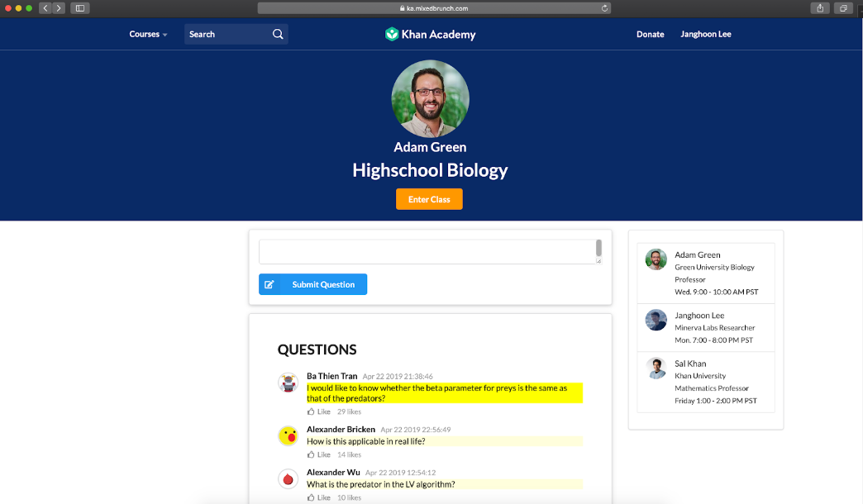
Task: Open the Janghoon Lee account menu
Action: [705, 35]
